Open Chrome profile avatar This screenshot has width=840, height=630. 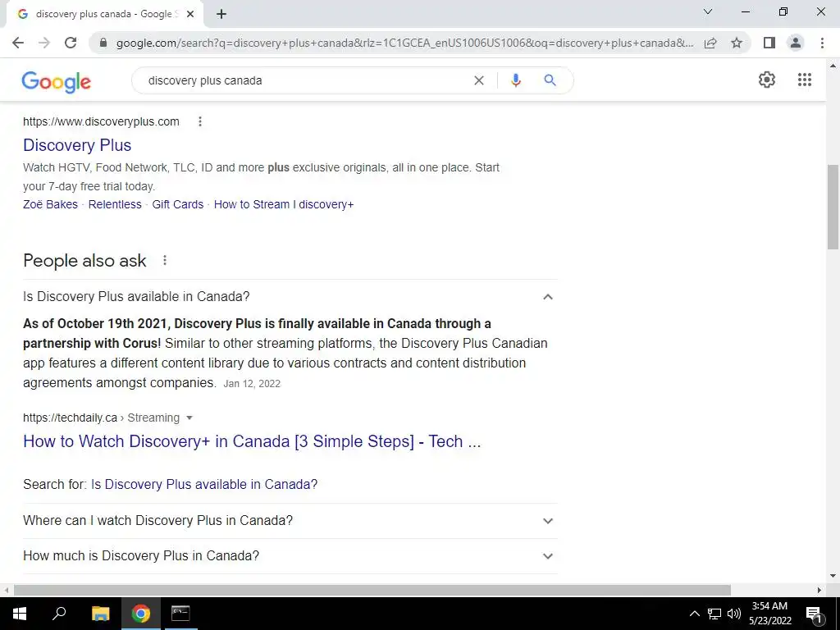796,43
